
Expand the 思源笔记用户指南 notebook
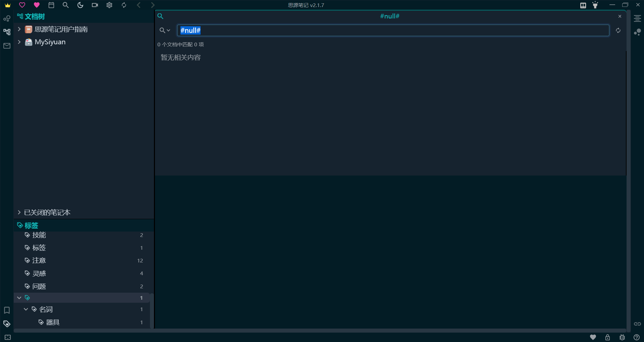click(x=19, y=29)
